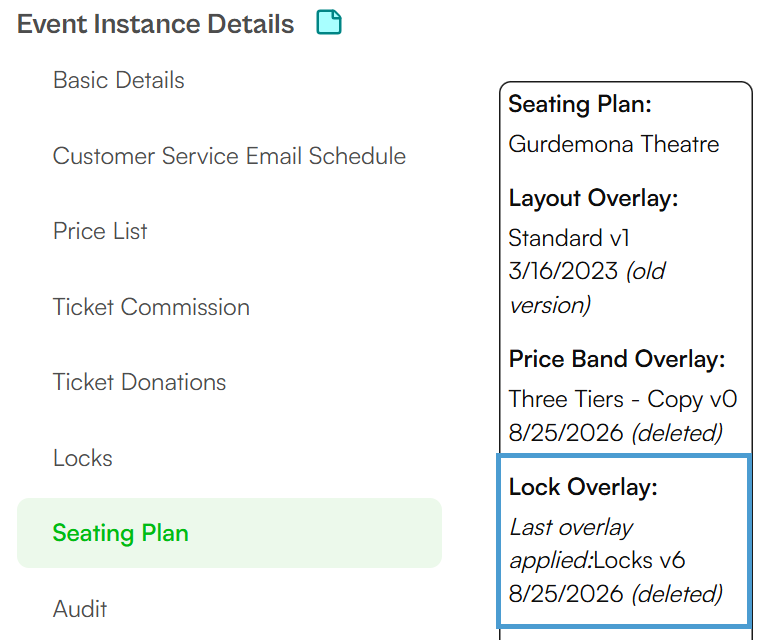
Task: Open the Audit section
Action: click(80, 609)
